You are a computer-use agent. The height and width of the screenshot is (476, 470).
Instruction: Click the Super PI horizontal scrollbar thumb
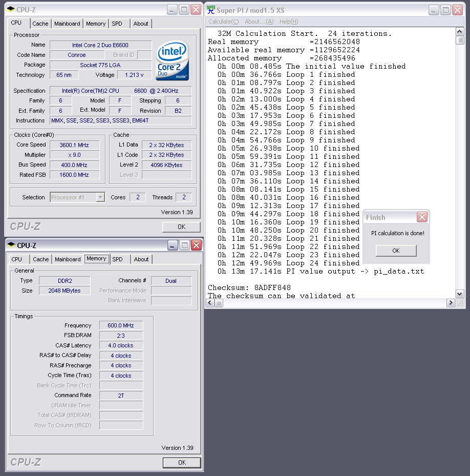(219, 303)
